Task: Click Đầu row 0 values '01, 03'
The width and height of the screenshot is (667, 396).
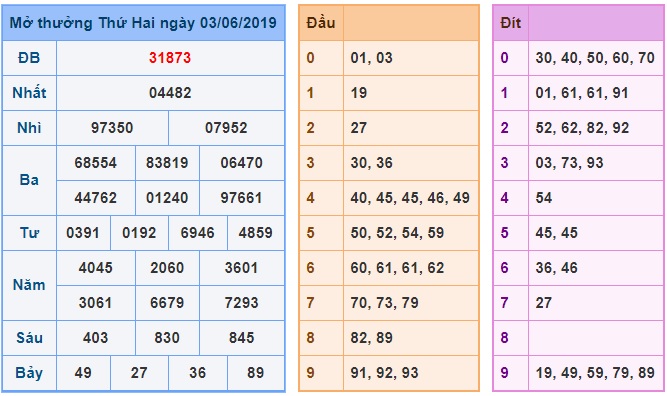Action: (x=372, y=58)
